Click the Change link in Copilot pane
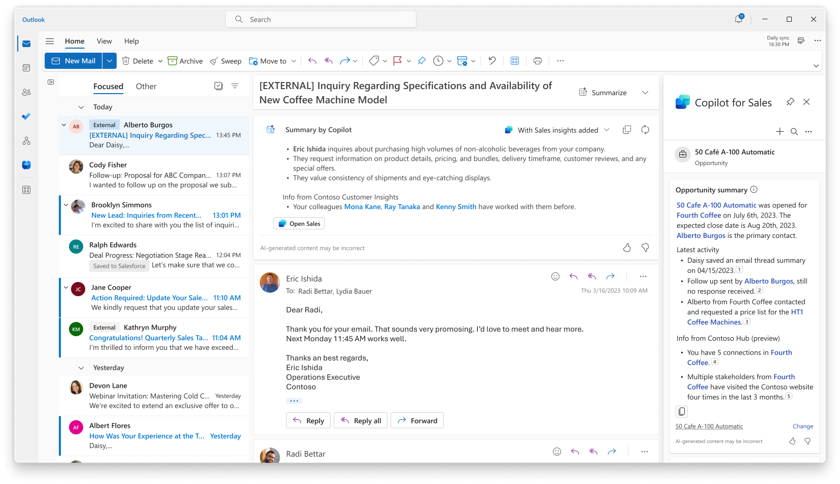Image resolution: width=840 pixels, height=484 pixels. pos(802,427)
